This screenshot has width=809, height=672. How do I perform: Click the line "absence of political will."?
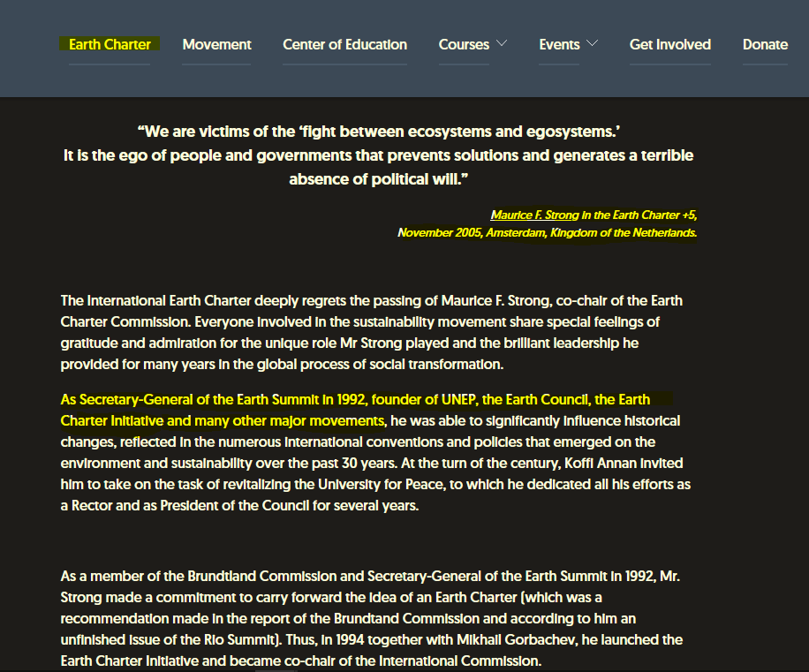coord(379,179)
